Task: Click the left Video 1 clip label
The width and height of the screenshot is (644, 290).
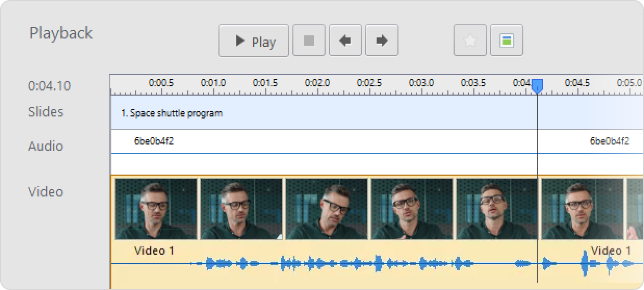Action: 154,251
